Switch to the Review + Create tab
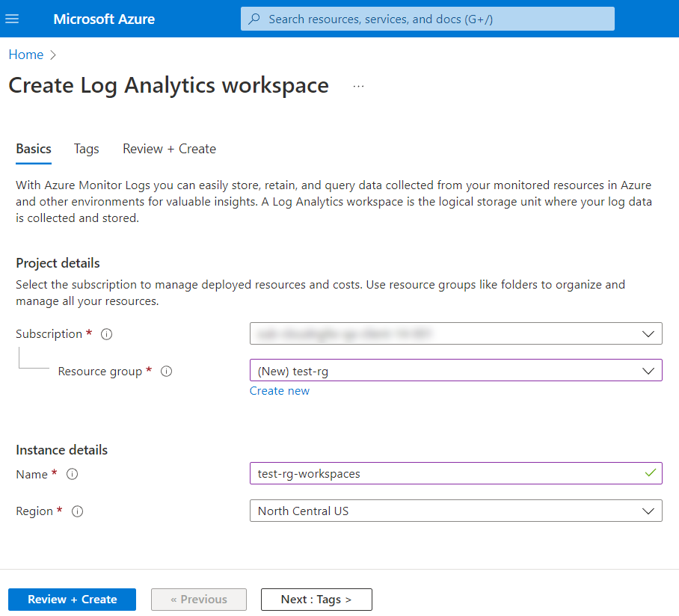The image size is (679, 616). [x=169, y=149]
